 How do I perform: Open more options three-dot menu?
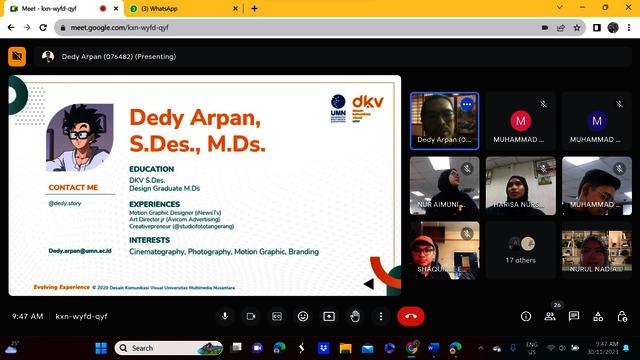tap(381, 316)
